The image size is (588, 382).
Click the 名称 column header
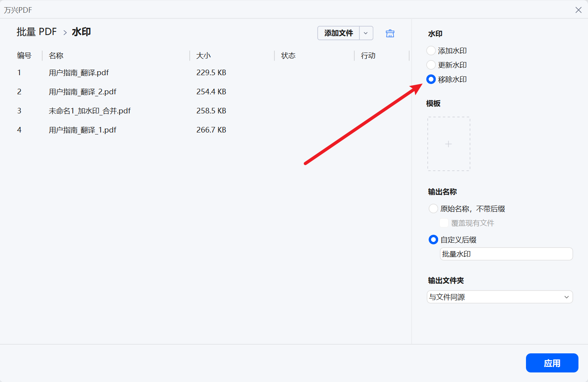coord(56,56)
